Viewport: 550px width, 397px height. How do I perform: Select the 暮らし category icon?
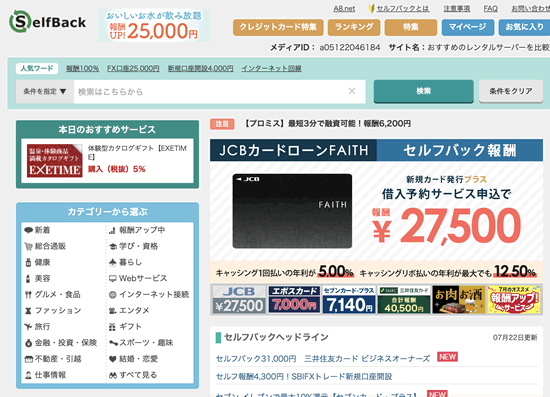click(x=113, y=262)
